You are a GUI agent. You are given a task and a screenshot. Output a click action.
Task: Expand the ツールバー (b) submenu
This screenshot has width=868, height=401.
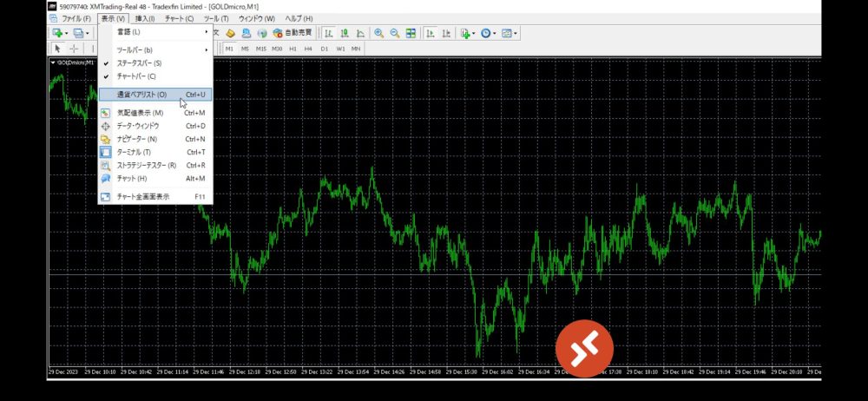click(x=155, y=49)
